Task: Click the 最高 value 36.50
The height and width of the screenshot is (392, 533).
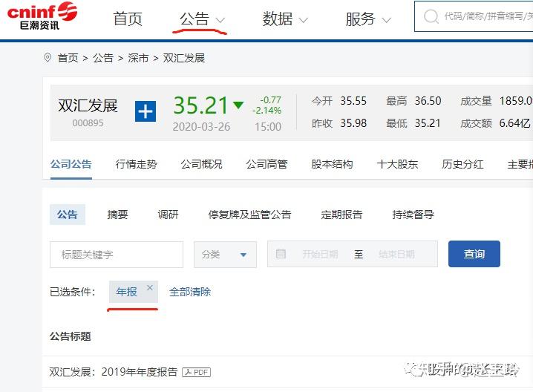Action: [428, 101]
